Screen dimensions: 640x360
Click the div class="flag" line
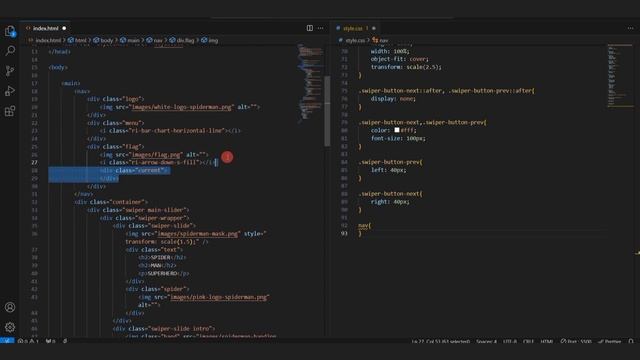pos(116,147)
